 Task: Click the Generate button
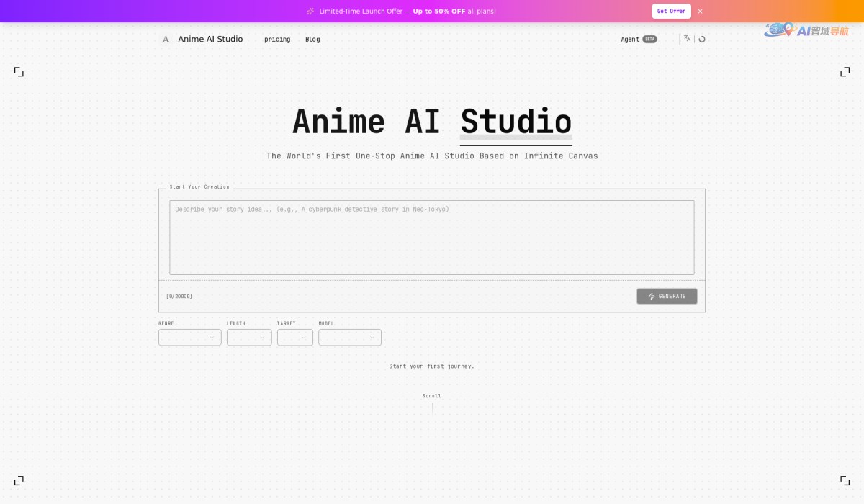(667, 296)
